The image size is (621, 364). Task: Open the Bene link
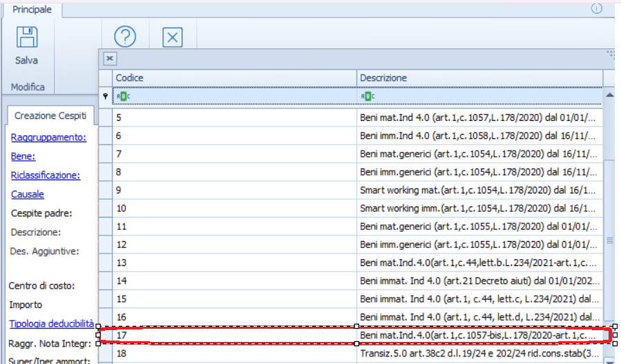tap(23, 156)
